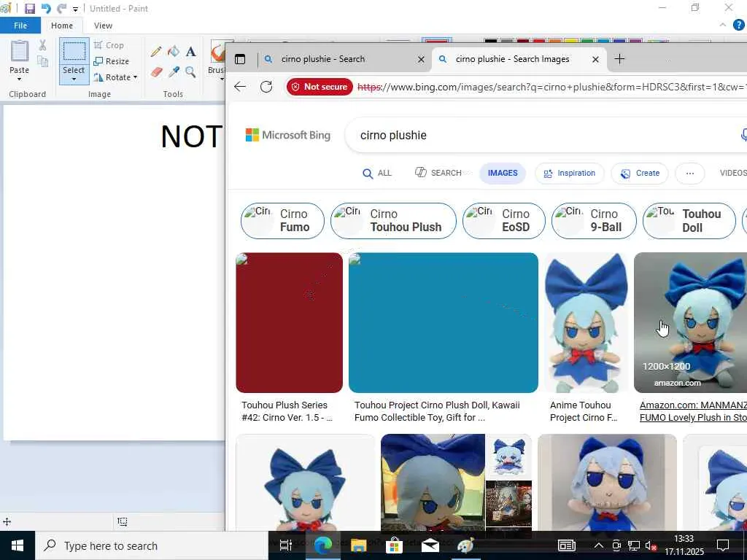
Task: Open the dark red placeholder image result
Action: (x=289, y=322)
